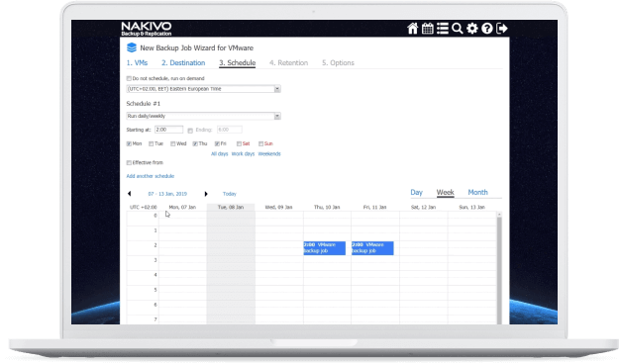Click Add another schedule link
Screen dimensions: 621x364
pos(151,176)
